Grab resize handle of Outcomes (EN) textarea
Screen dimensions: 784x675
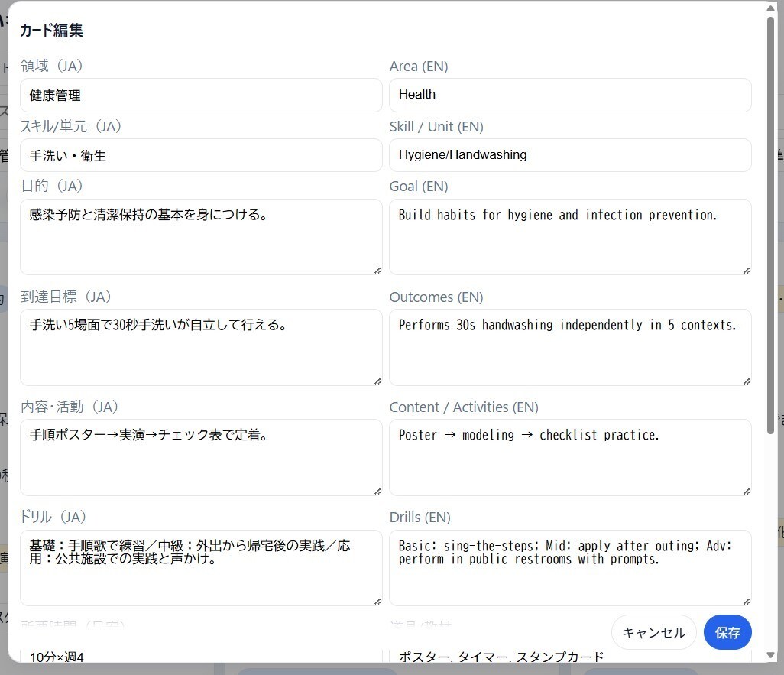coord(747,381)
